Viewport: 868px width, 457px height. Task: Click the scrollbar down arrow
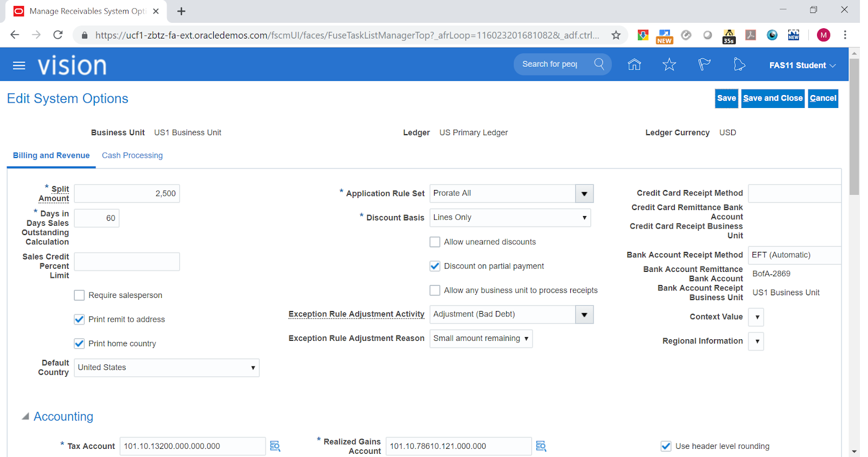tap(854, 452)
